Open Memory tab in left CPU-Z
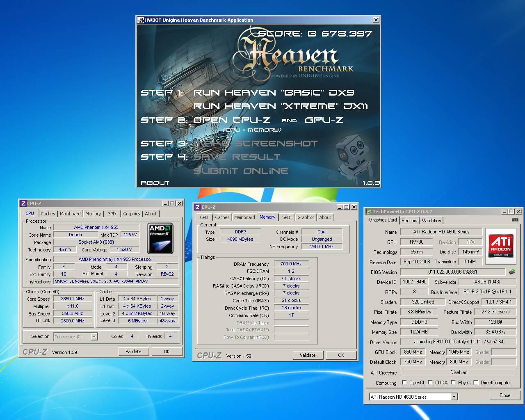The height and width of the screenshot is (420, 525). (x=93, y=214)
